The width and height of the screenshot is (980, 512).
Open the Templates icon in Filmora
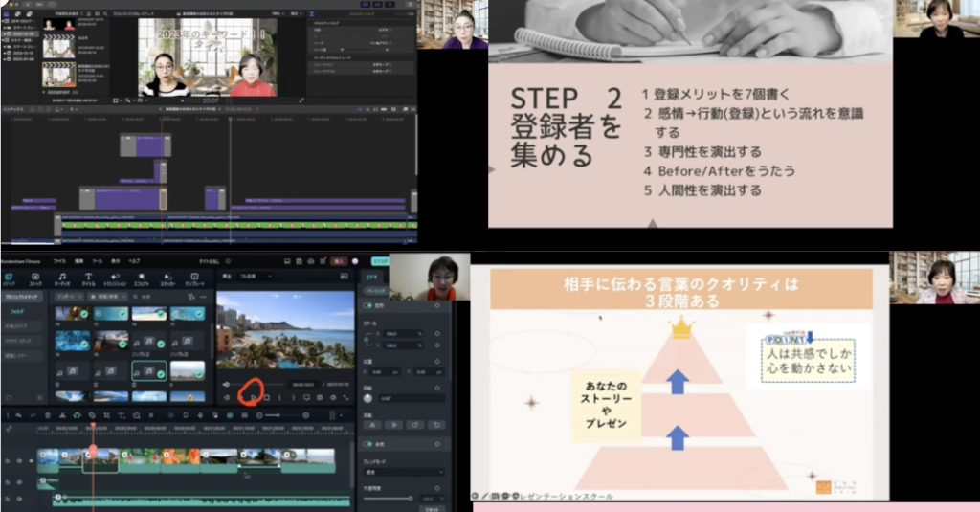tap(194, 279)
